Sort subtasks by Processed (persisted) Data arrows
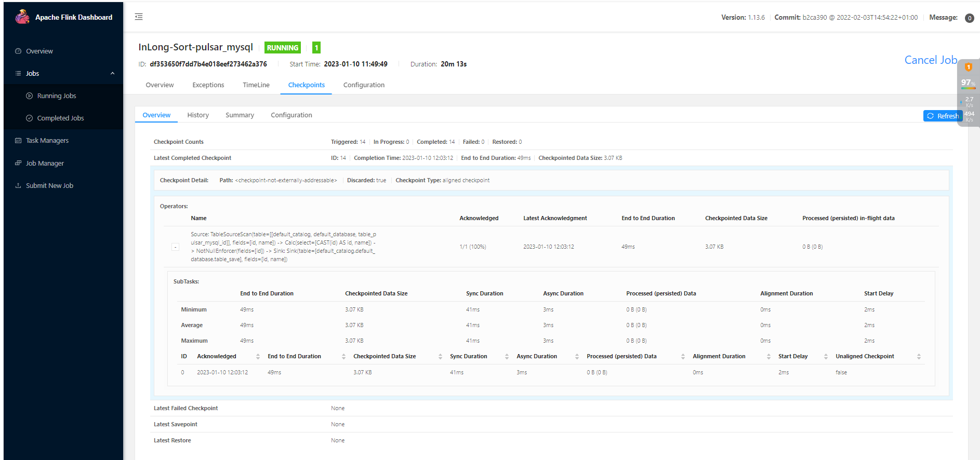 [x=683, y=357]
